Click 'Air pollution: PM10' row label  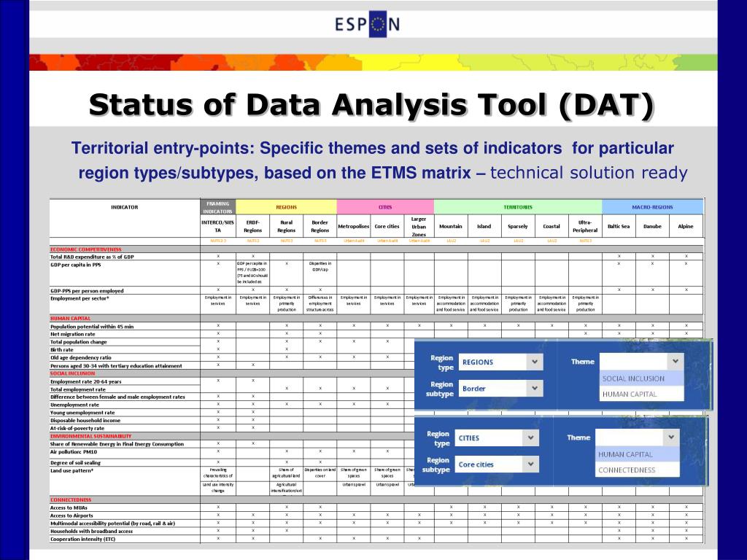[74, 452]
